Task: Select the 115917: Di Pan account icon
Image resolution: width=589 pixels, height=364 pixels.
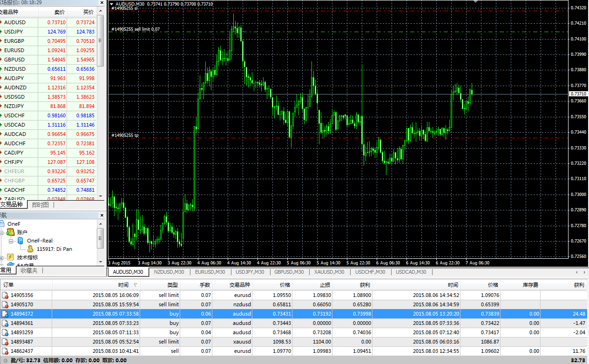Action: (x=30, y=249)
